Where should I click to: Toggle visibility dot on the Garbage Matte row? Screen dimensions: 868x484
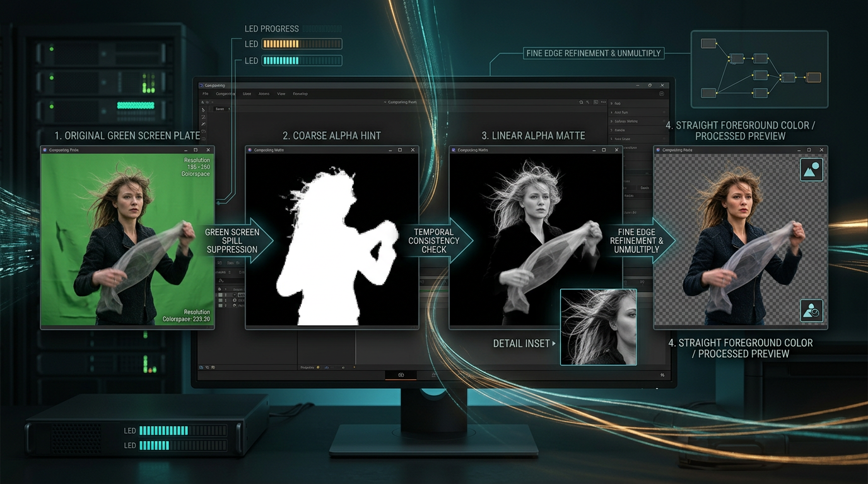click(664, 121)
